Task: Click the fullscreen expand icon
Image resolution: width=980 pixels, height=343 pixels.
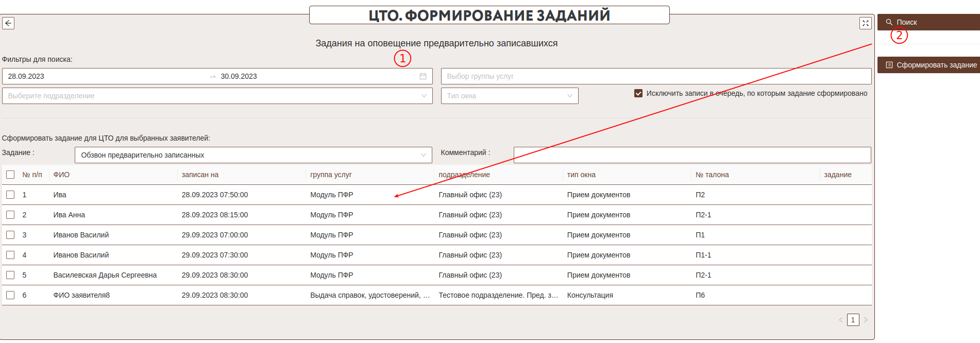Action: (x=865, y=23)
